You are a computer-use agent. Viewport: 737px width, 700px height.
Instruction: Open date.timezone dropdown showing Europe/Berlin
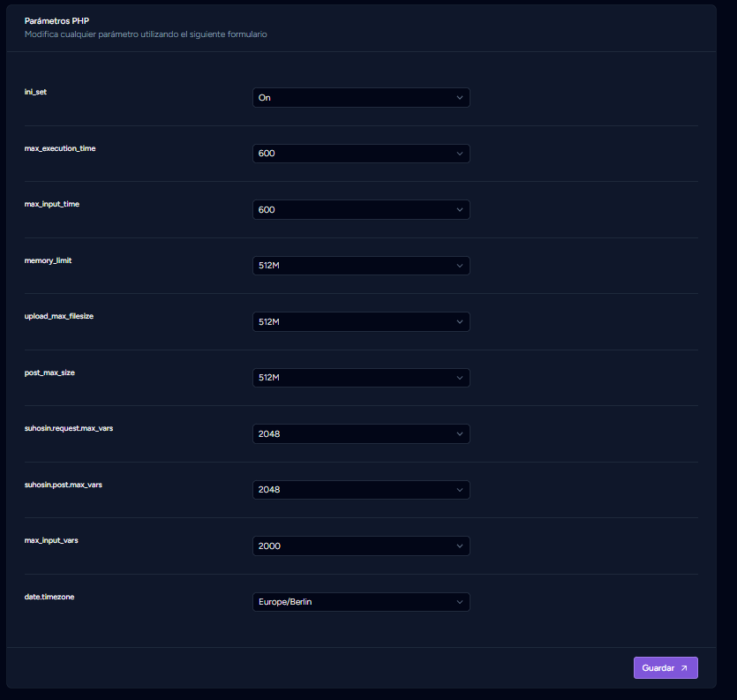pos(361,602)
